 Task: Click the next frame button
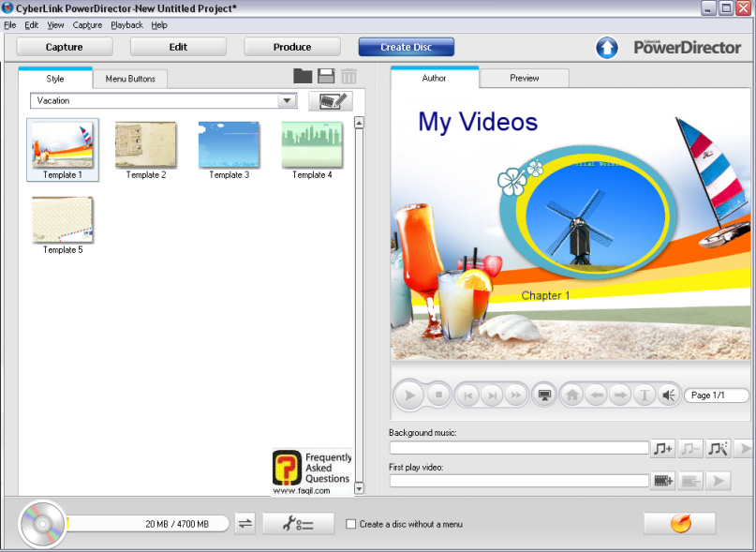click(492, 395)
